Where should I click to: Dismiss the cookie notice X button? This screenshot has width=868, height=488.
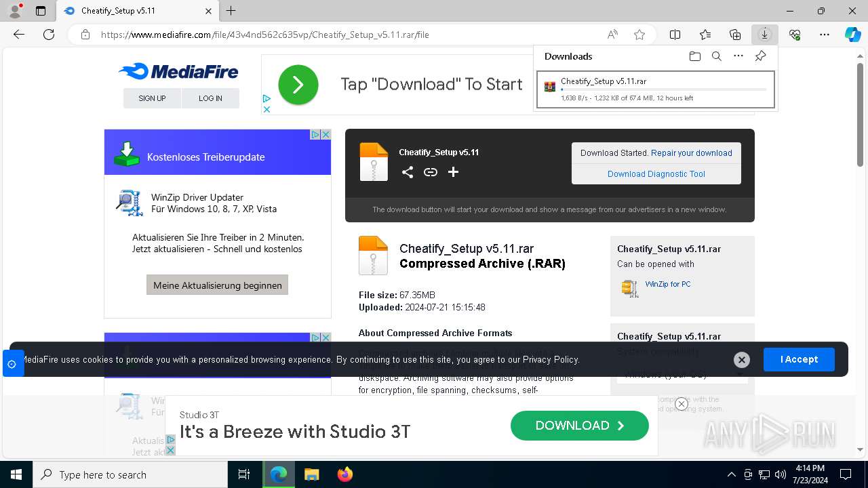(x=742, y=360)
